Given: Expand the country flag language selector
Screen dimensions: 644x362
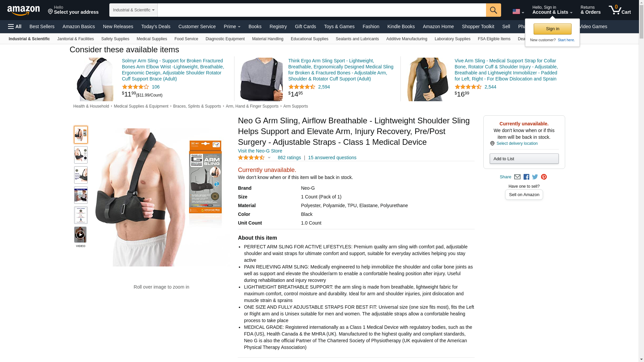Looking at the screenshot, I should click(x=518, y=12).
